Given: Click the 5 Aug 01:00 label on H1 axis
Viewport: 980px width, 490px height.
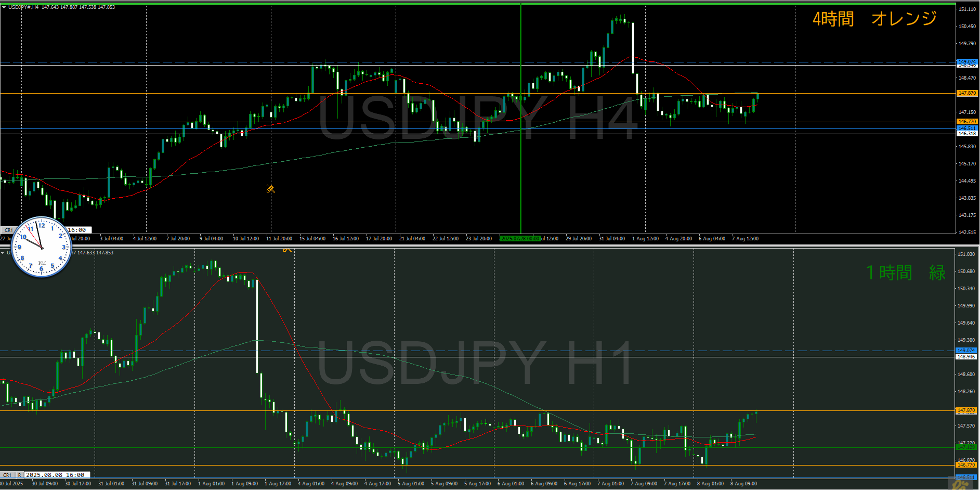Looking at the screenshot, I should 411,484.
